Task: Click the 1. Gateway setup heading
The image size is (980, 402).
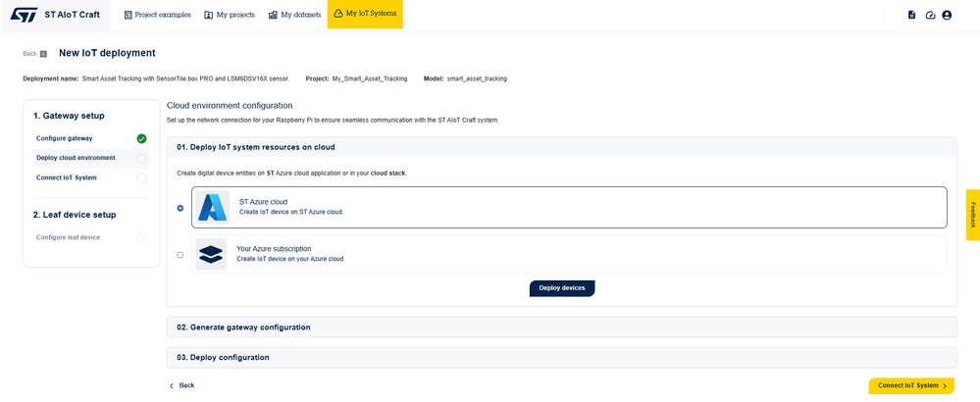Action: click(x=69, y=116)
